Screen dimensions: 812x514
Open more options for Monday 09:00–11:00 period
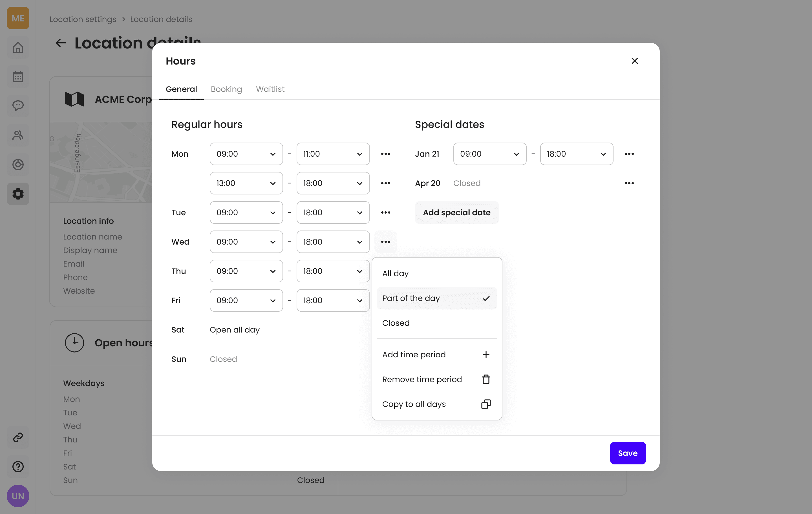[385, 154]
